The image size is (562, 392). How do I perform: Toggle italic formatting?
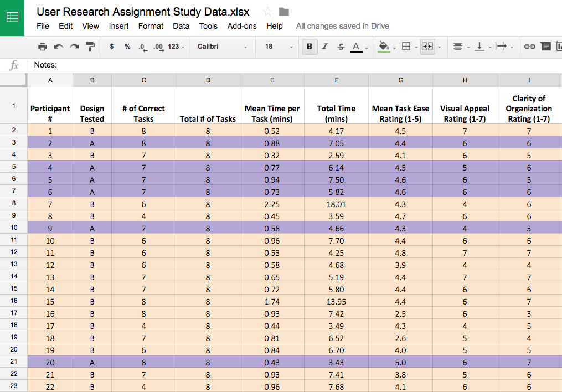pos(324,47)
